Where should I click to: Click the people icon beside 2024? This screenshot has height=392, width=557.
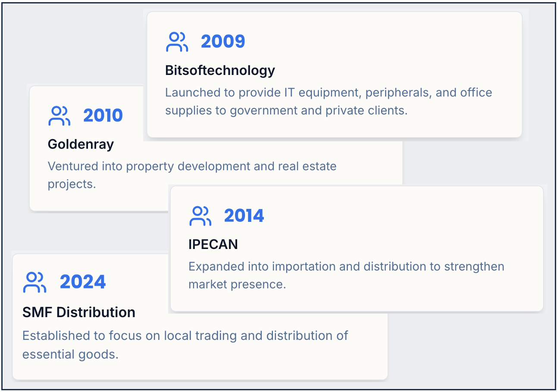(x=35, y=283)
